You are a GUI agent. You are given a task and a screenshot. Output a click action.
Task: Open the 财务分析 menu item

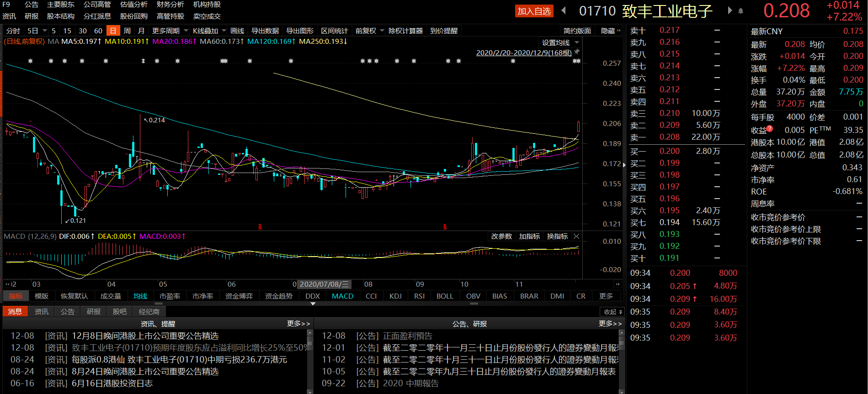click(x=170, y=5)
